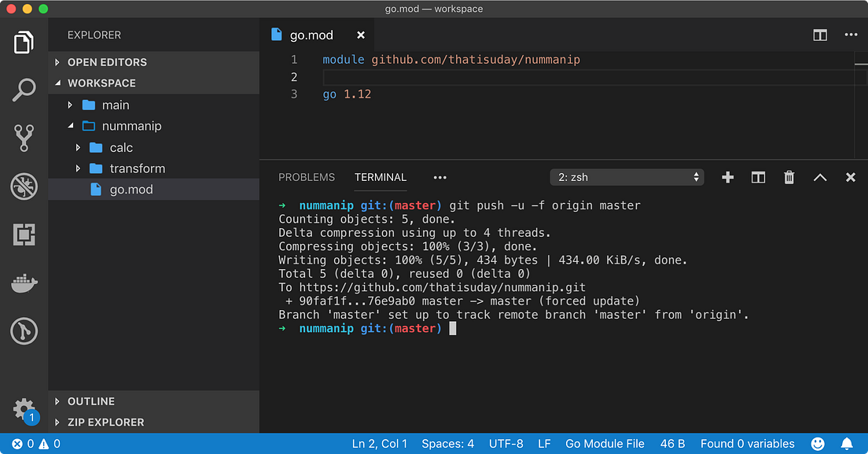
Task: Open the Search view in the activity bar
Action: [24, 90]
